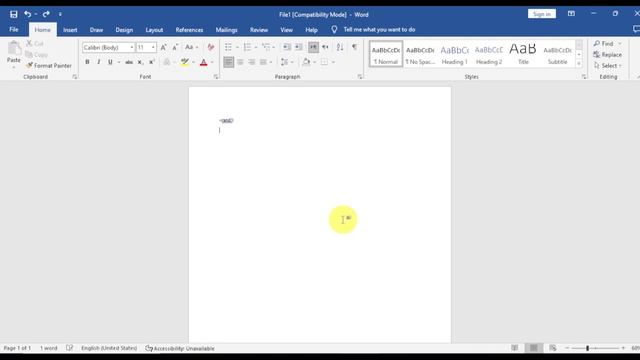
Task: Open font color dropdown arrow
Action: coord(212,62)
